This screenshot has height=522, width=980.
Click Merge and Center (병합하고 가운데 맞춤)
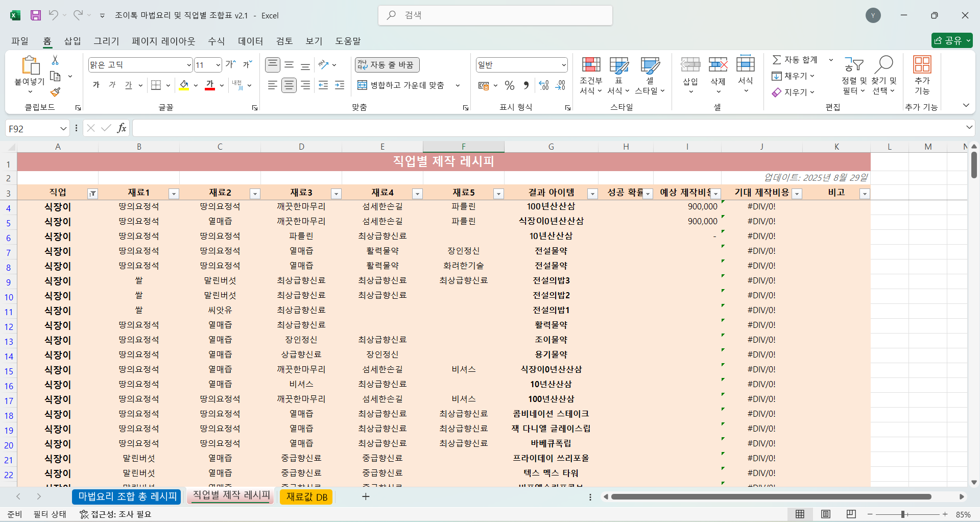click(401, 85)
